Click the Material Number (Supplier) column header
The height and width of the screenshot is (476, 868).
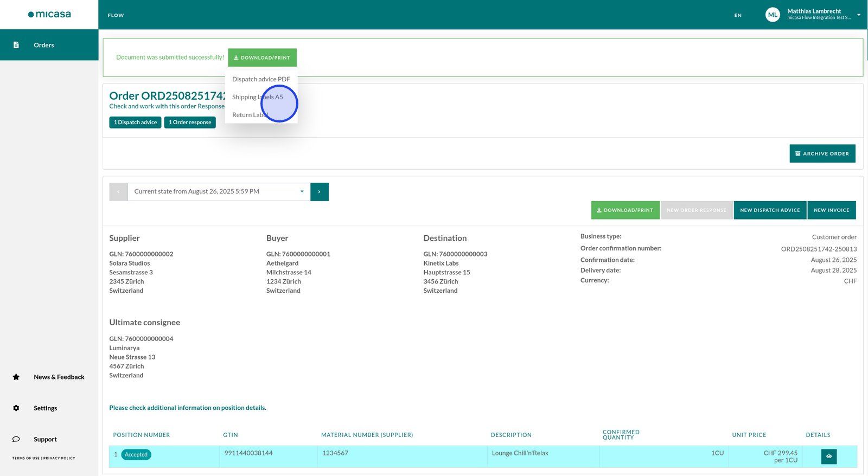click(367, 435)
